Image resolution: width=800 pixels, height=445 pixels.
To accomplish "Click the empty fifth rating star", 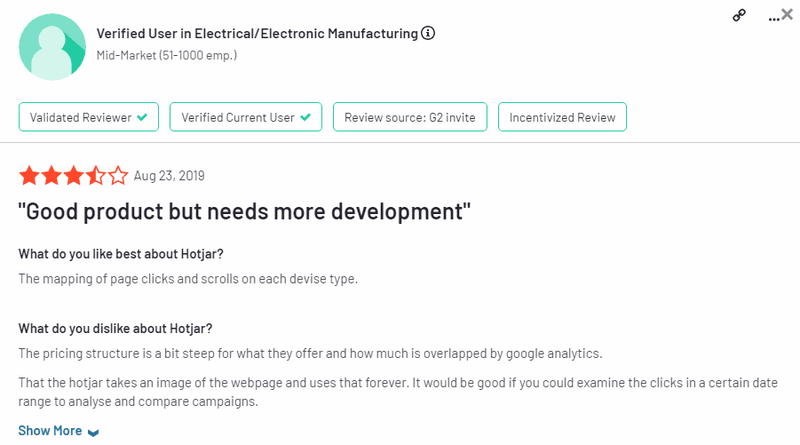I will point(118,176).
